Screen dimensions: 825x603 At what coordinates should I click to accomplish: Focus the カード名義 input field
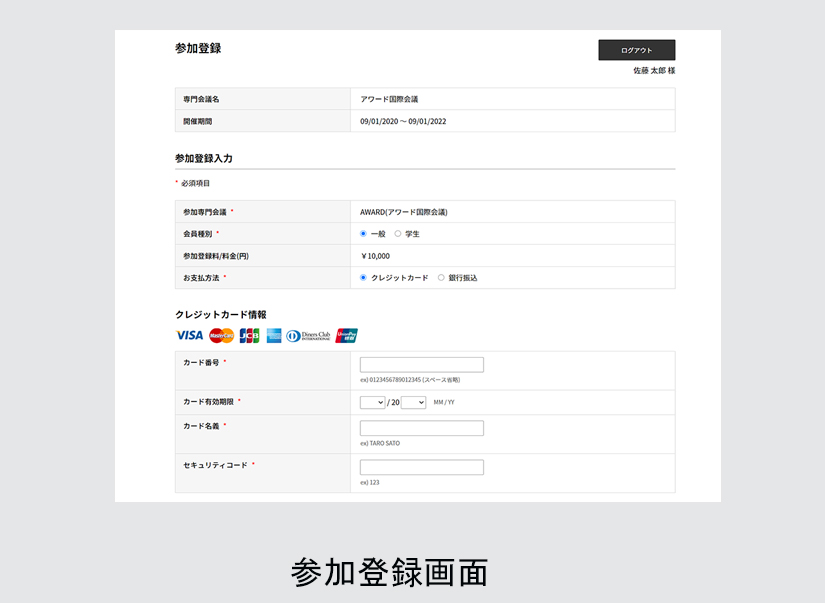(x=422, y=428)
